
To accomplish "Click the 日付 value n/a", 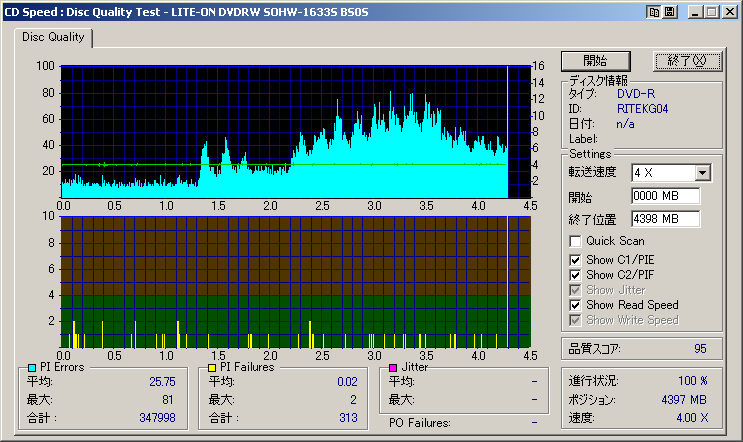I will click(625, 124).
